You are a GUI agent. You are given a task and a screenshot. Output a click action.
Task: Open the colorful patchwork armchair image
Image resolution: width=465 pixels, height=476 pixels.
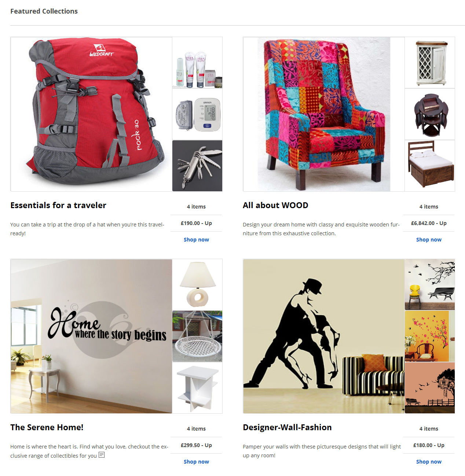pyautogui.click(x=324, y=114)
